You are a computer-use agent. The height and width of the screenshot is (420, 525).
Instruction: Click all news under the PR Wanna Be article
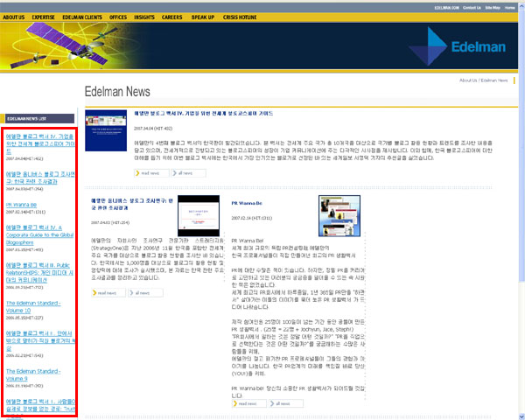[286, 403]
